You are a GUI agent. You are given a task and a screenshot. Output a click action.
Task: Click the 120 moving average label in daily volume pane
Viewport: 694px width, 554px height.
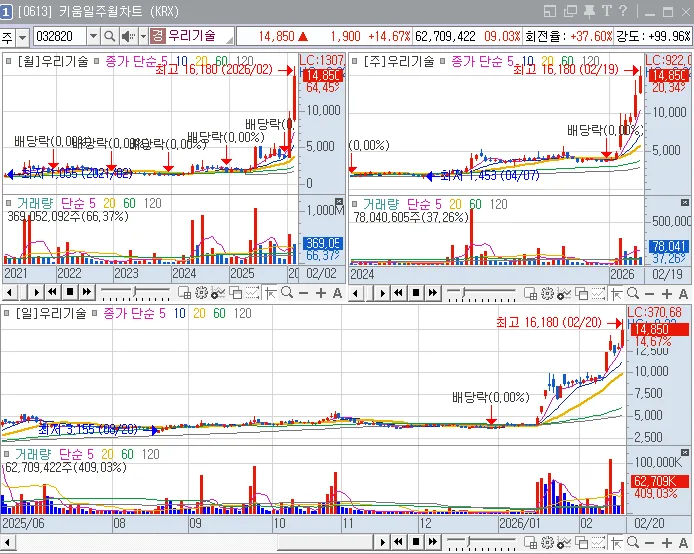pos(150,454)
